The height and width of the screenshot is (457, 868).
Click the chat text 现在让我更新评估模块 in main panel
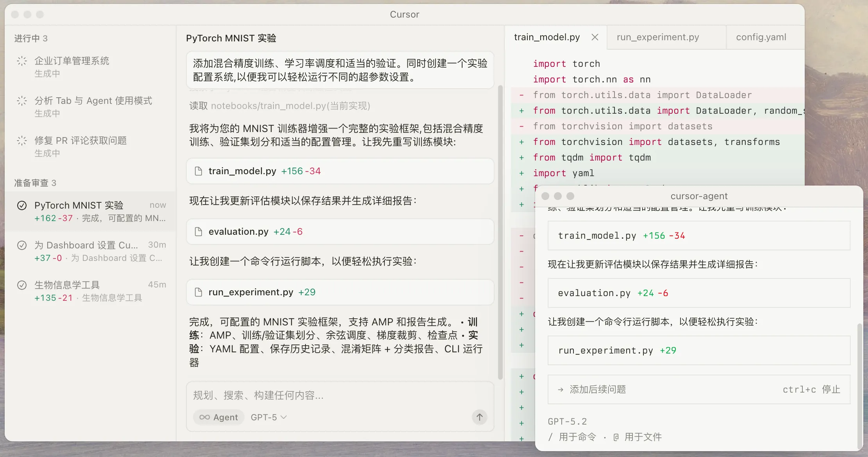303,201
